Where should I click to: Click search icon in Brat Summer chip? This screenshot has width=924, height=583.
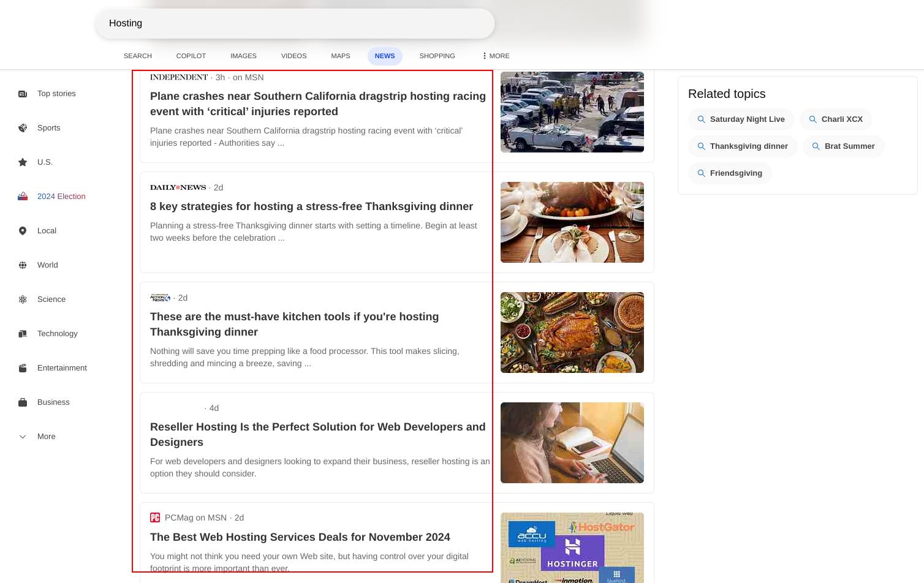click(816, 146)
